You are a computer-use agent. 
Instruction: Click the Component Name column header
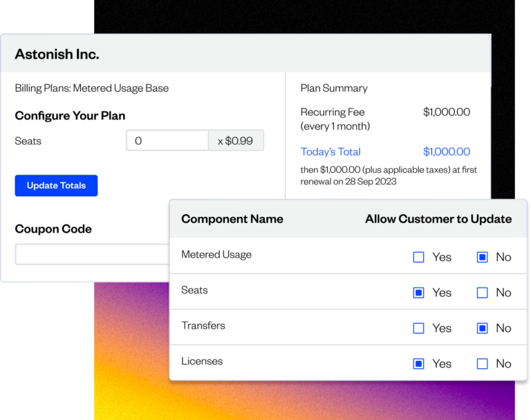[232, 219]
